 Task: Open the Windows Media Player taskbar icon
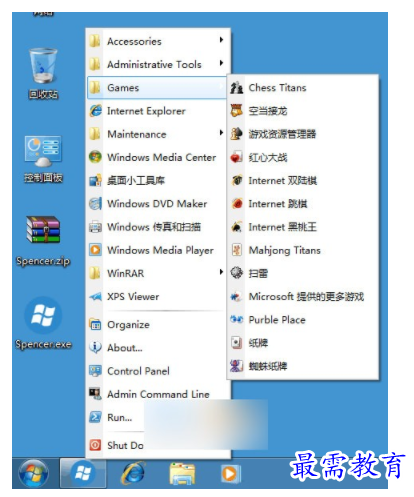[x=230, y=473]
